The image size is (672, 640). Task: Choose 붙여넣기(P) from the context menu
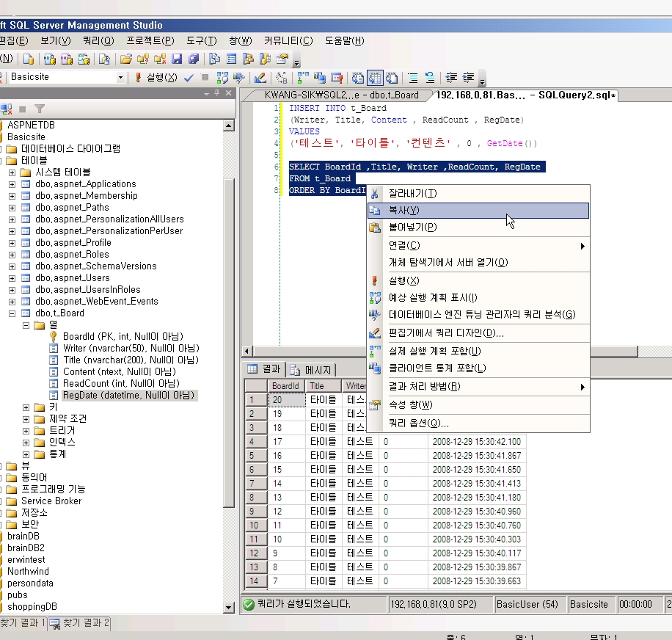tap(478, 228)
